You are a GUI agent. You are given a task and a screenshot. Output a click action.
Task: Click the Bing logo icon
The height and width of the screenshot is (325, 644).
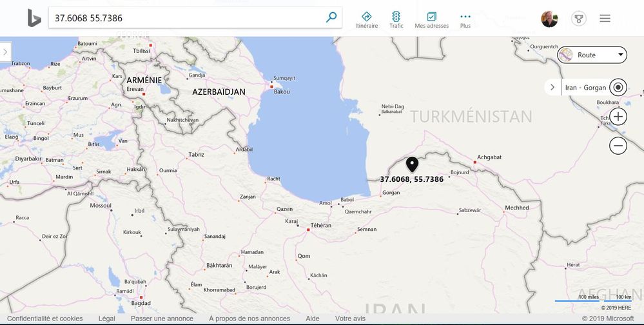(34, 18)
